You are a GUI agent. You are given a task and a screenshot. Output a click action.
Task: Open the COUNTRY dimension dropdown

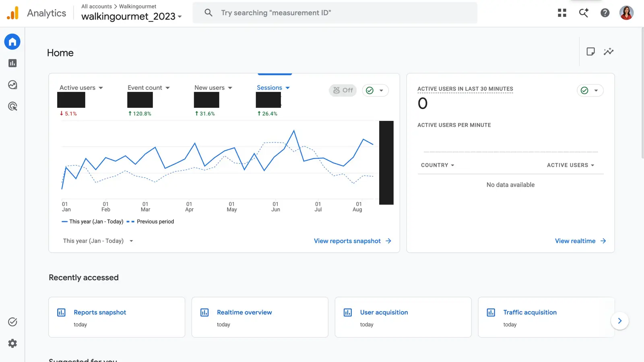tap(438, 165)
